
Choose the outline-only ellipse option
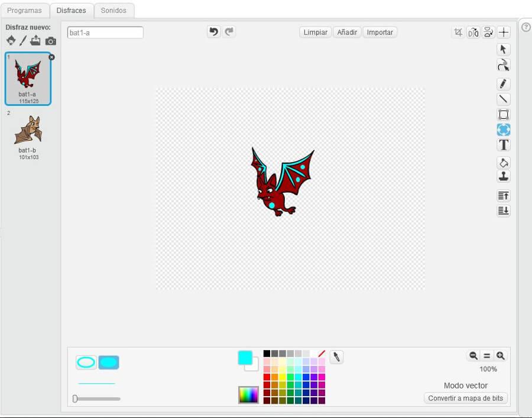click(86, 362)
